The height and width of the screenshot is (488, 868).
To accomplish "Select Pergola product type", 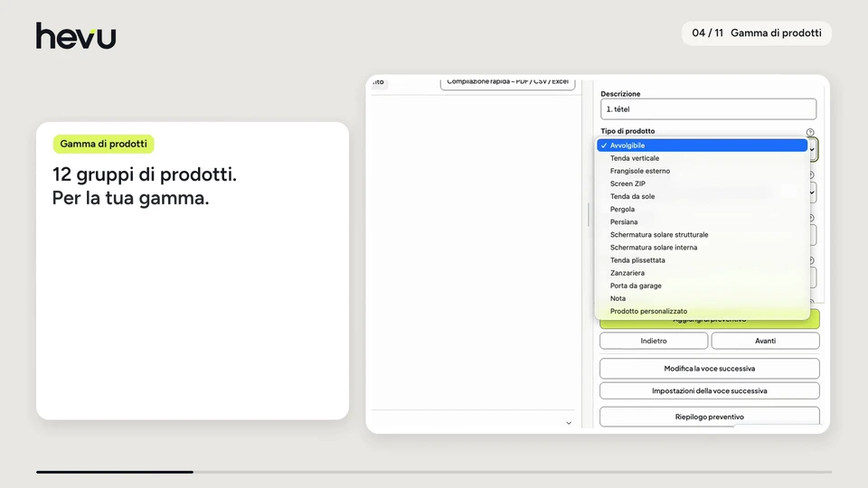I will point(702,209).
